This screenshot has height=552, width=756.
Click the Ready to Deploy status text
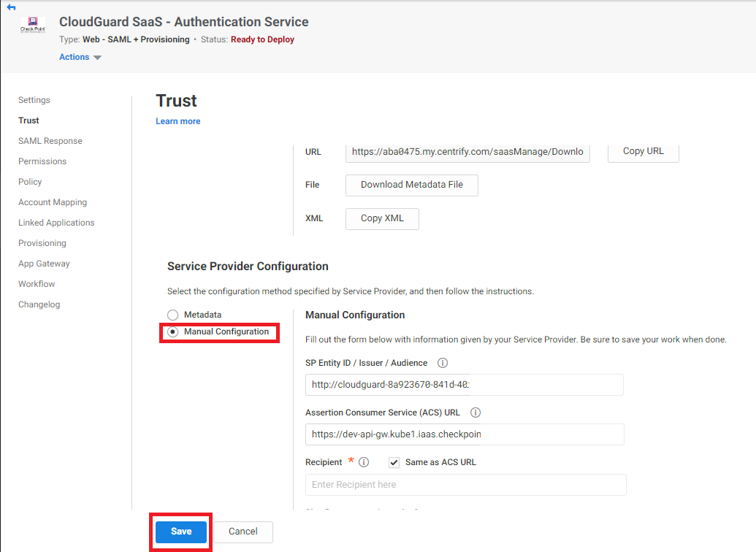coord(262,39)
